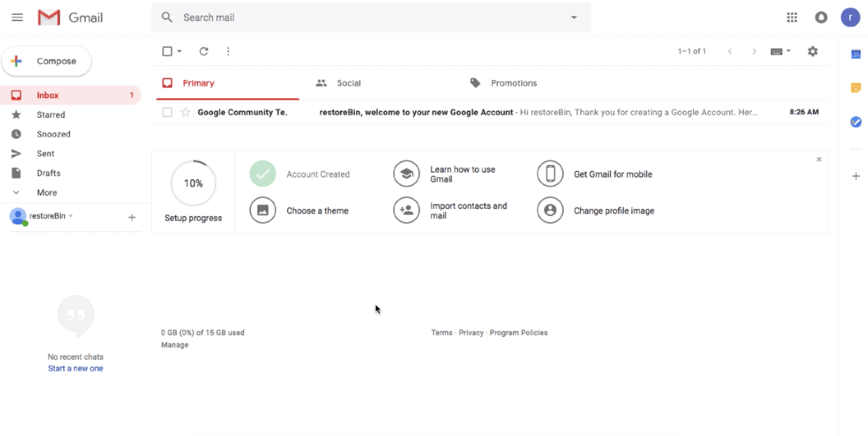The width and height of the screenshot is (868, 436).
Task: Open input tools keyboard dropdown
Action: click(781, 51)
